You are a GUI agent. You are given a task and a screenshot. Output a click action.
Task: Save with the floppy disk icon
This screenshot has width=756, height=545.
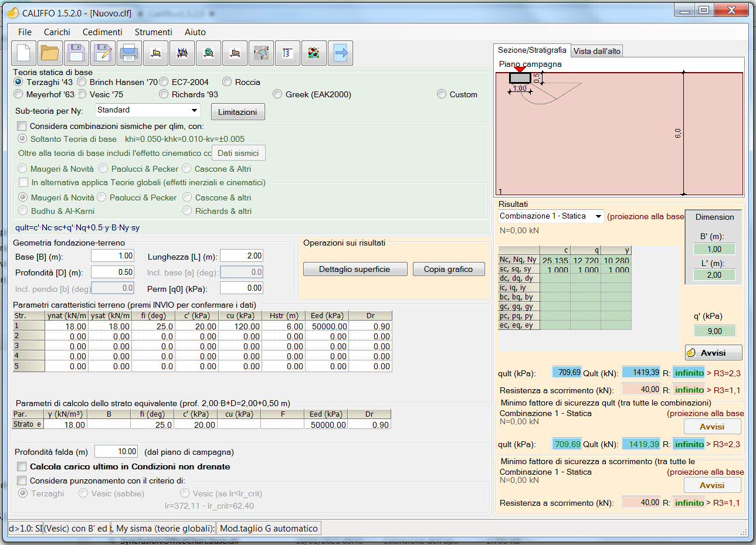click(76, 53)
